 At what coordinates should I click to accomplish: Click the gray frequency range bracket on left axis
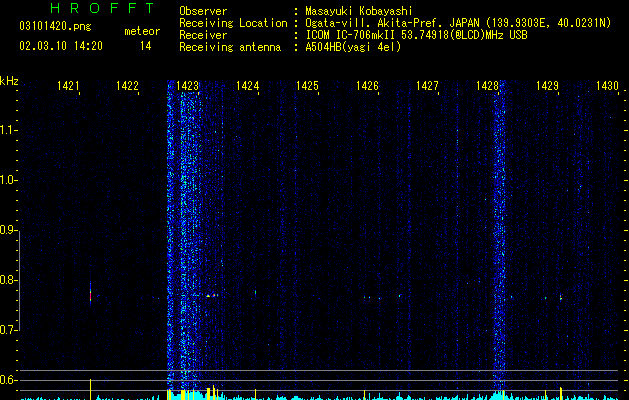[19, 280]
